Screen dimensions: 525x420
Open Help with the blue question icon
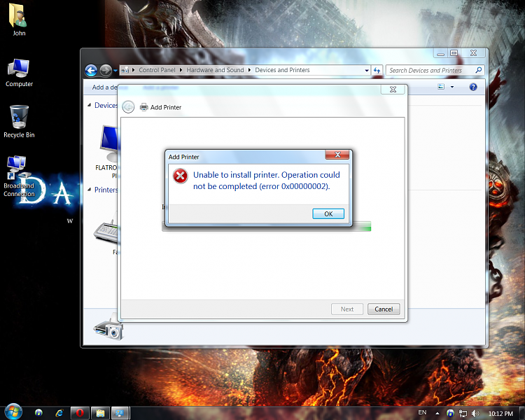(x=472, y=87)
